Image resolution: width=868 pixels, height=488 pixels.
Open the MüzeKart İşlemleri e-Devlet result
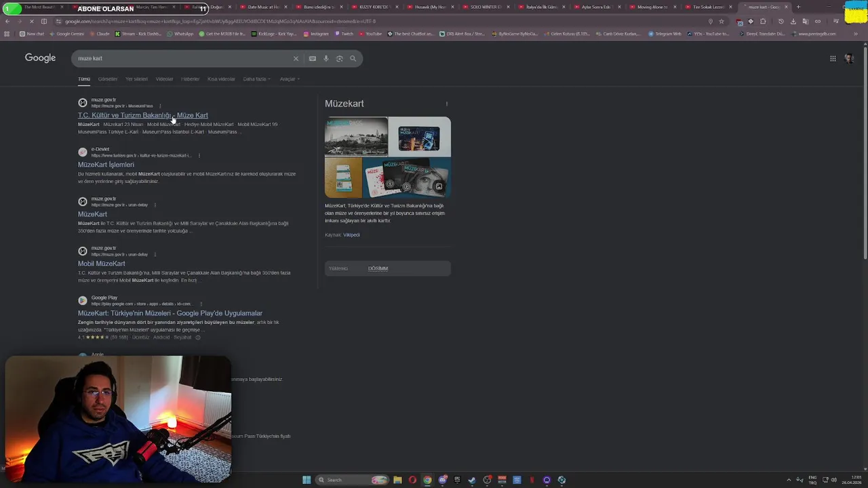[x=106, y=165]
